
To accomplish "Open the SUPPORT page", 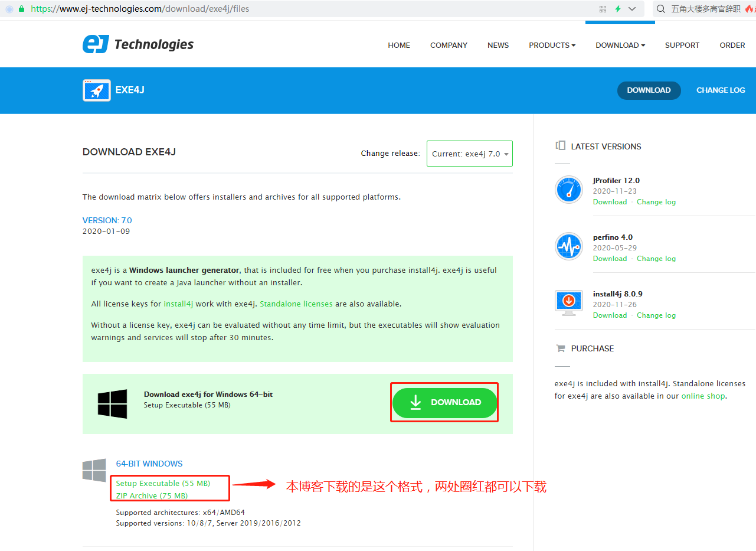I will [682, 45].
